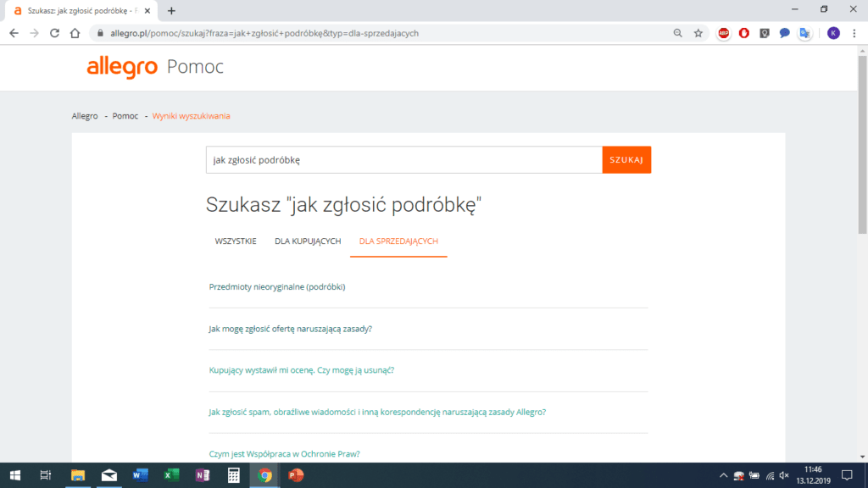Image resolution: width=868 pixels, height=488 pixels.
Task: Click the red hand blocker extension icon
Action: (x=744, y=33)
